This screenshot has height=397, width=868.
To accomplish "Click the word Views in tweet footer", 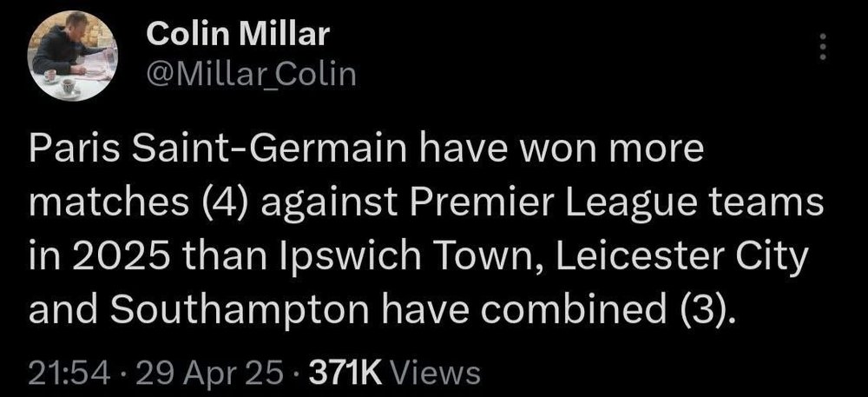I will 436,373.
